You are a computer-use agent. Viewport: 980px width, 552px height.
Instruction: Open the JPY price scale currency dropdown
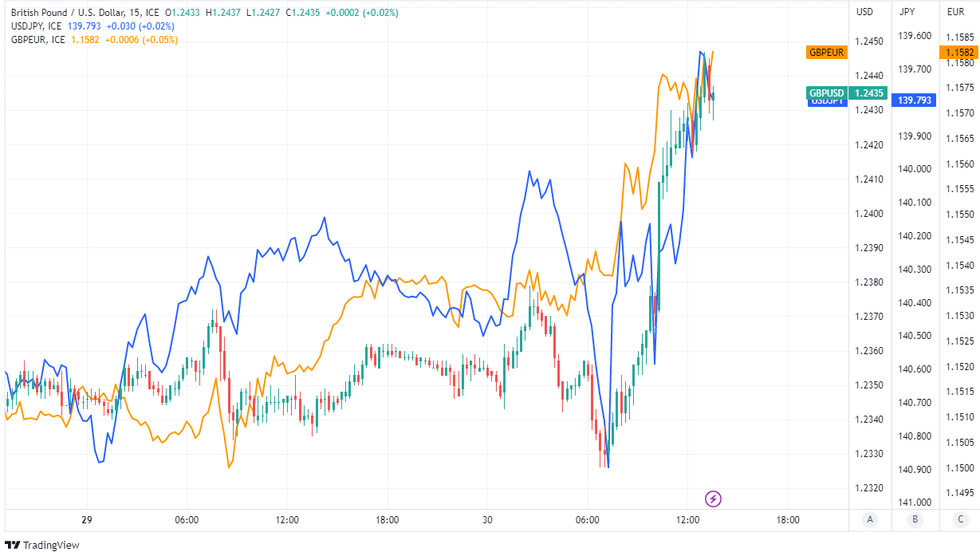(x=907, y=12)
